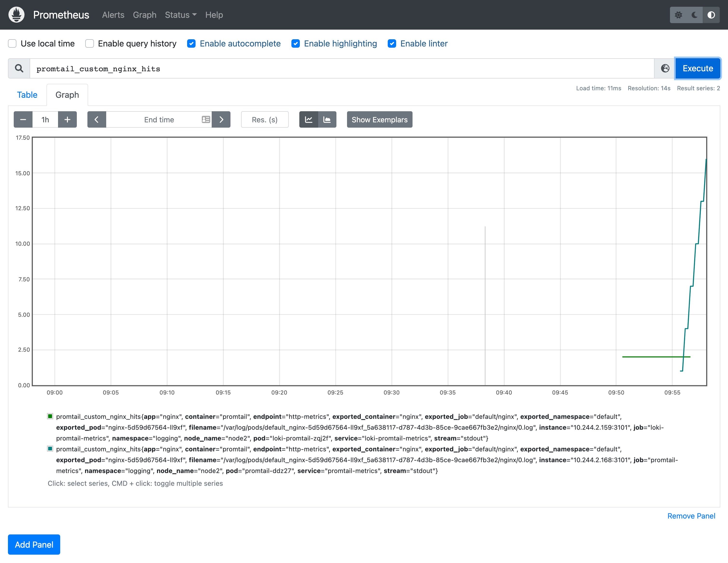728x563 pixels.
Task: Move end time forward with right chevron
Action: 221,119
